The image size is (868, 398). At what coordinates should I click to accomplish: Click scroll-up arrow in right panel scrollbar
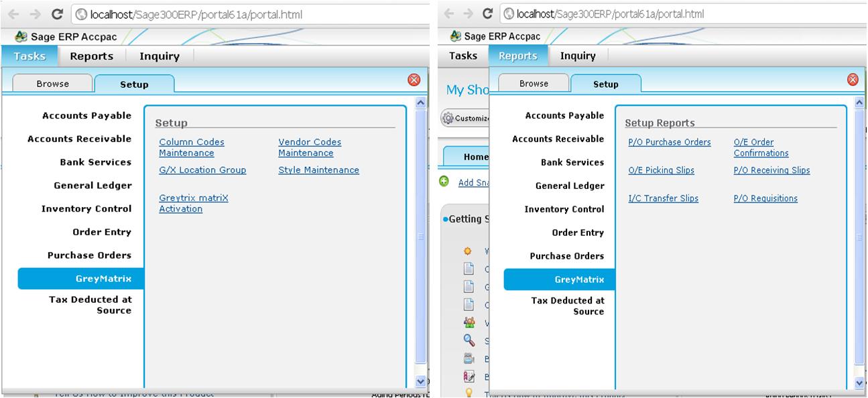coord(861,103)
